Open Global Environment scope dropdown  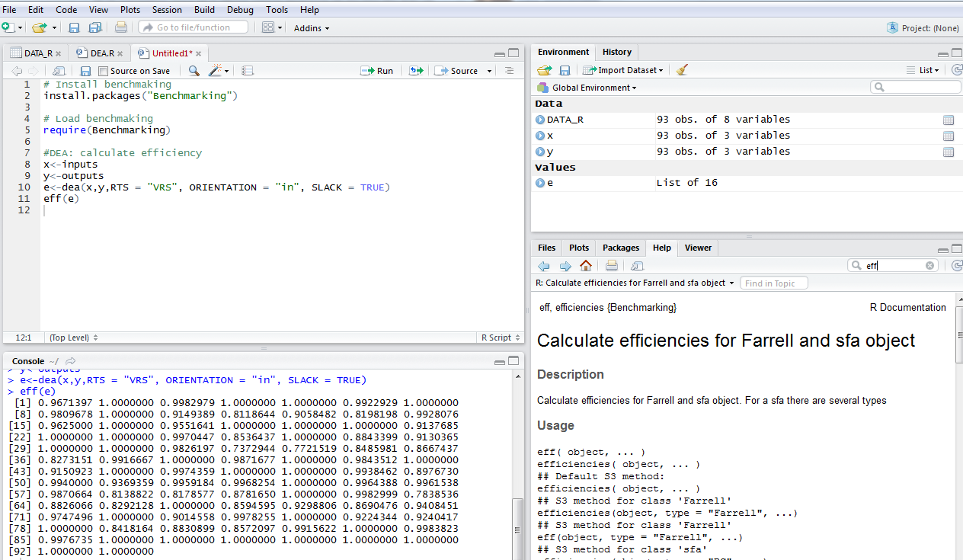pos(587,88)
